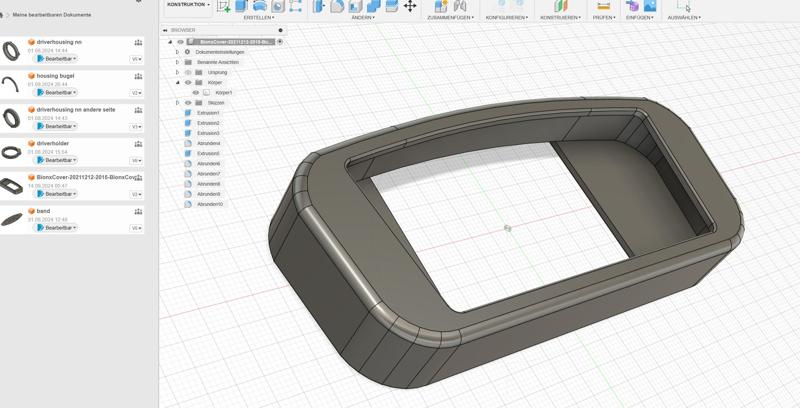
Task: Open the KONSTRUKTION workspace dropdown
Action: click(189, 5)
